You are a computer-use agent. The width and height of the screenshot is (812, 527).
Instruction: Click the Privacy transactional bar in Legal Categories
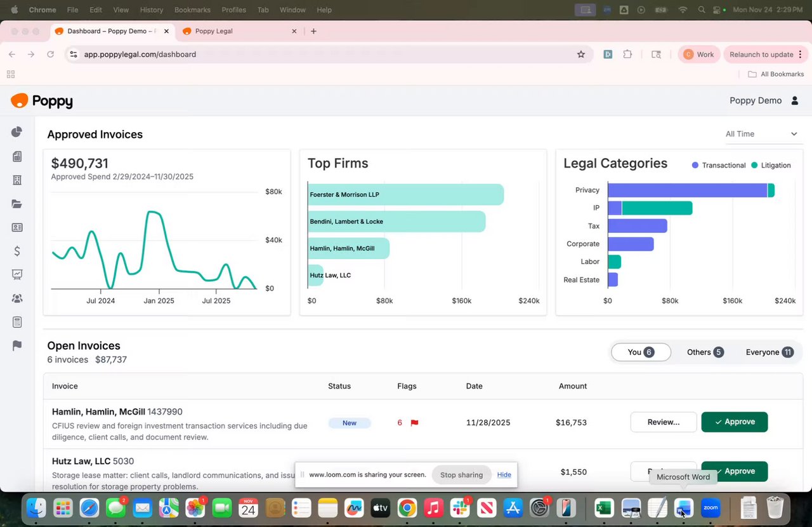pos(688,190)
